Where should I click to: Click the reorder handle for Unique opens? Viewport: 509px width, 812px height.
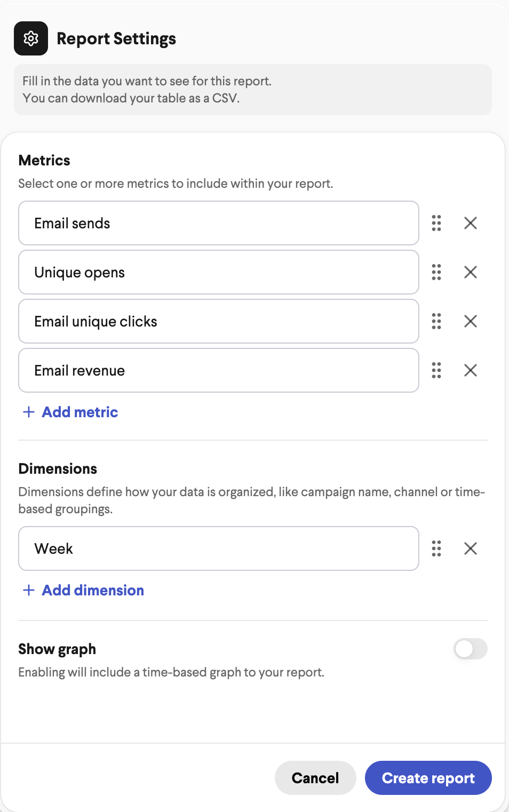tap(436, 272)
